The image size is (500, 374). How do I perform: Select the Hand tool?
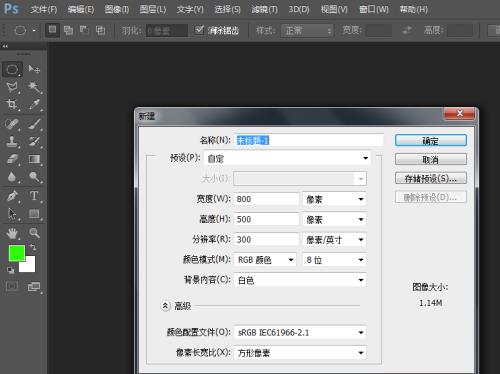click(x=12, y=233)
